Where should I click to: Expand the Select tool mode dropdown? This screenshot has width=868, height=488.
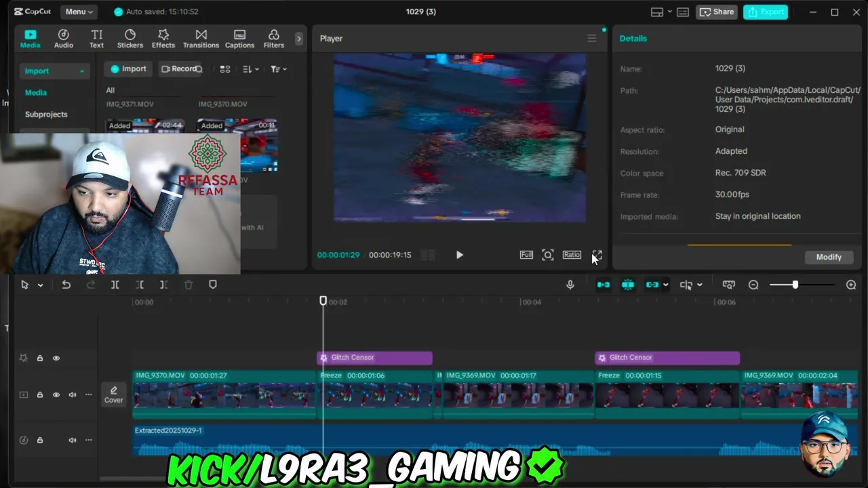[x=40, y=285]
